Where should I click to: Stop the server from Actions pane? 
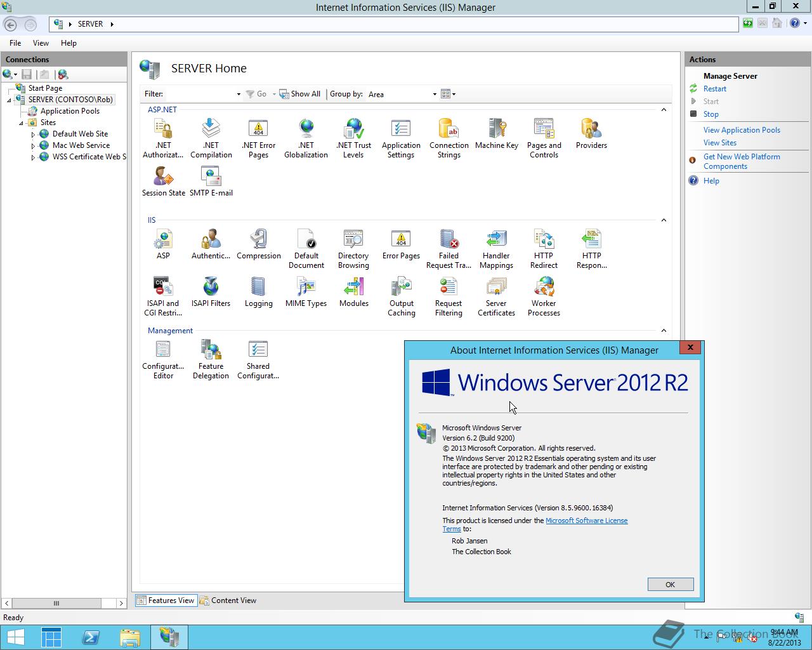[x=711, y=114]
